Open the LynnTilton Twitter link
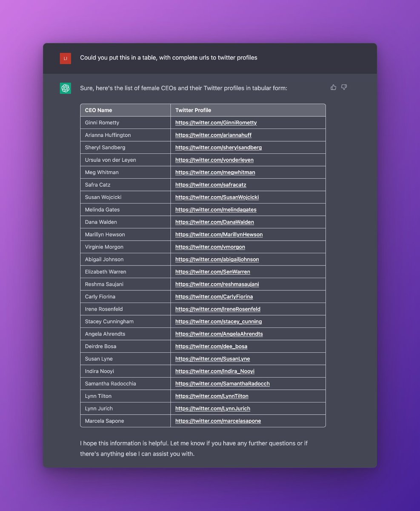The image size is (420, 511). (x=212, y=396)
